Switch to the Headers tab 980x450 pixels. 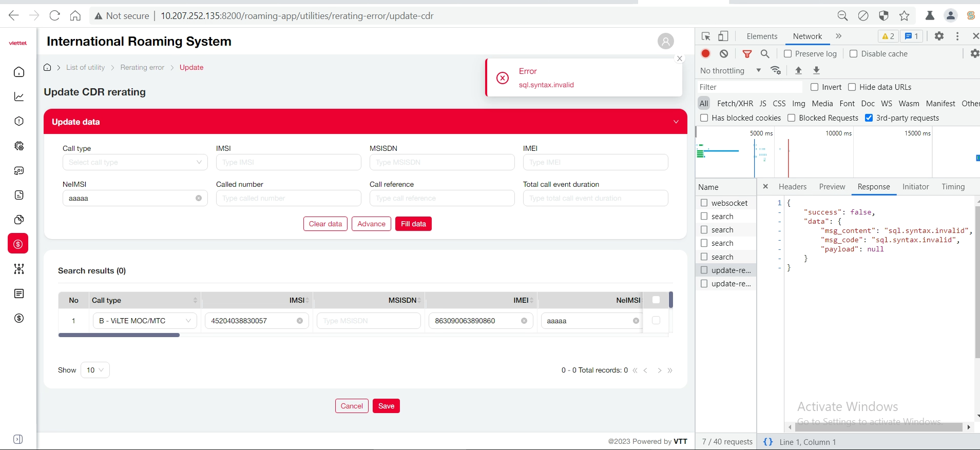pyautogui.click(x=792, y=187)
